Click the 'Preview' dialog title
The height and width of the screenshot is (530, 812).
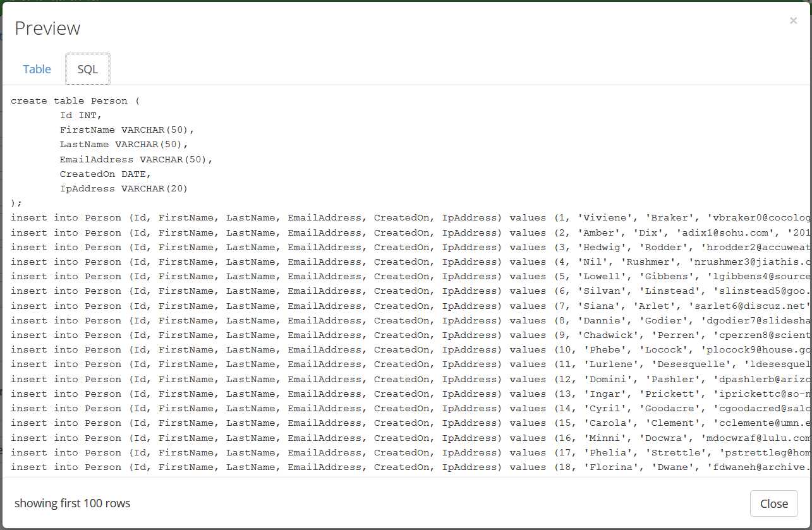47,28
